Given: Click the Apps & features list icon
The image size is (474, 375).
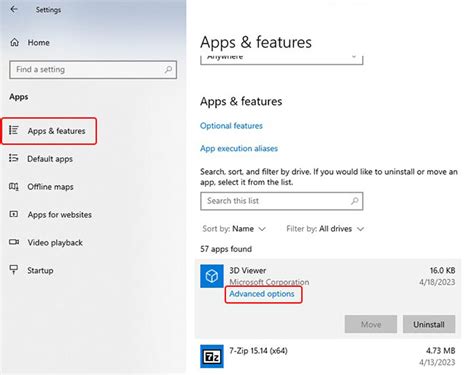Looking at the screenshot, I should 14,130.
